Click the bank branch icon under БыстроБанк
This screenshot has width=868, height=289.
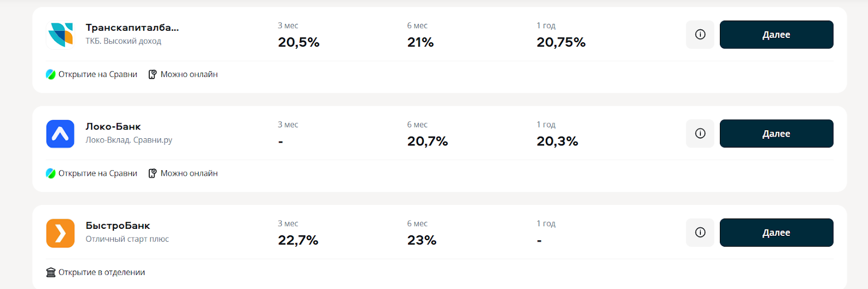pos(51,272)
